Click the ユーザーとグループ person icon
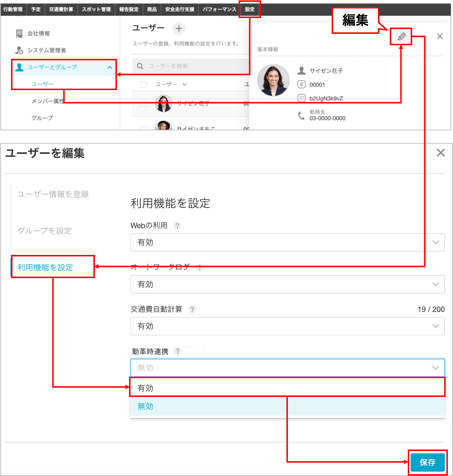 pos(19,67)
